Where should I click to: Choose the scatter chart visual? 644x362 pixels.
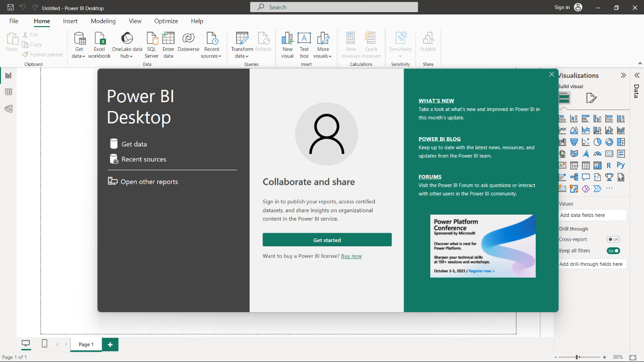coord(586,142)
